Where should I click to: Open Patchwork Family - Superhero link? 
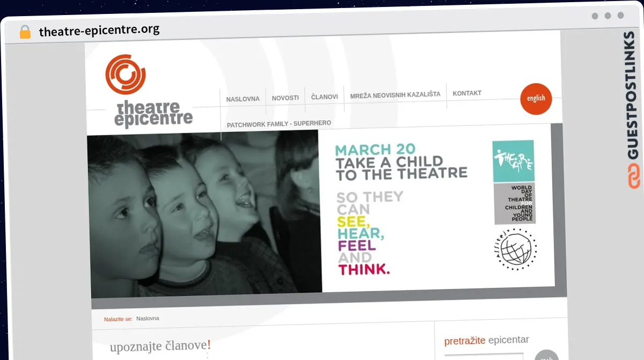click(279, 124)
